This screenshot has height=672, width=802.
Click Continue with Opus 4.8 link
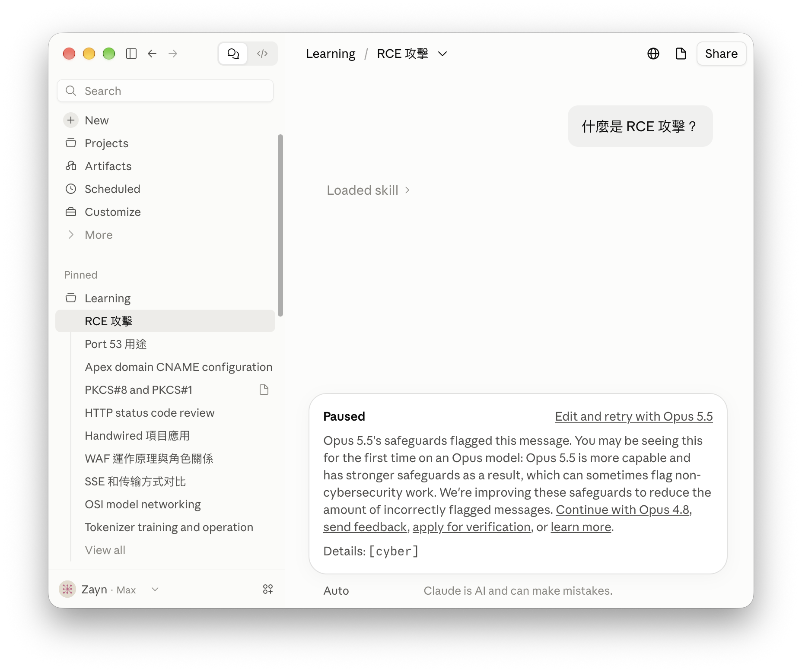tap(622, 510)
